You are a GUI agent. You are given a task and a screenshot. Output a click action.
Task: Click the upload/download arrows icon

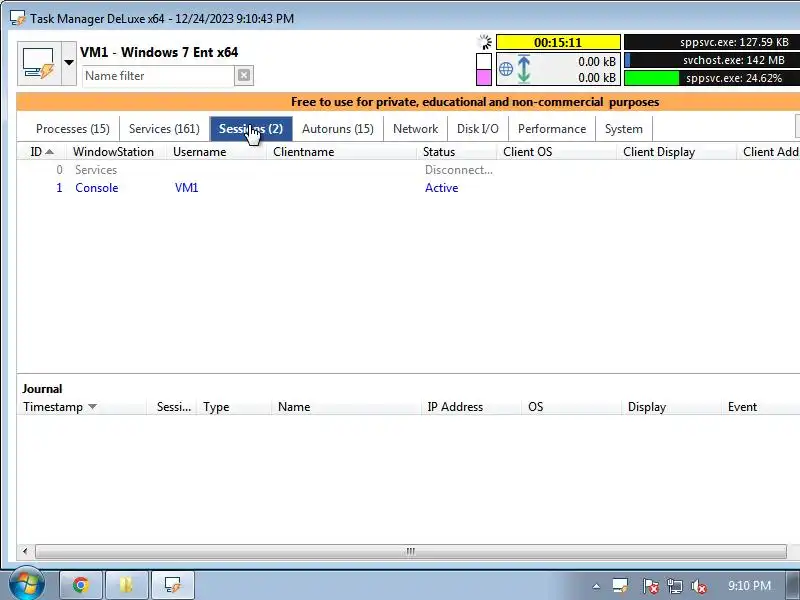pyautogui.click(x=524, y=69)
